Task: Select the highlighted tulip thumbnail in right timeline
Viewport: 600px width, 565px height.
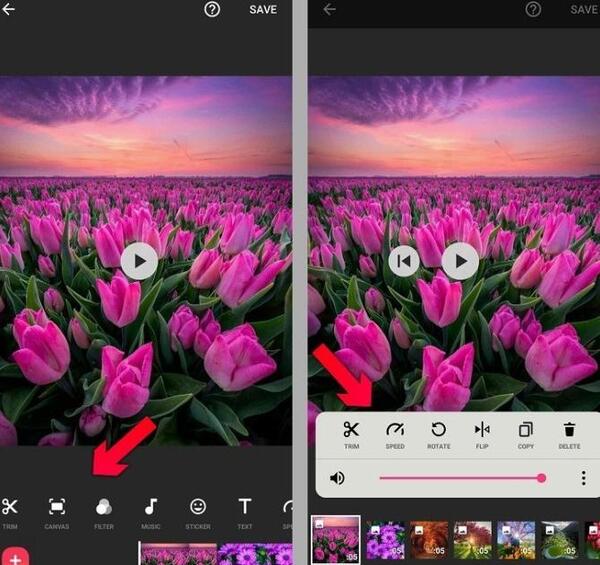Action: pyautogui.click(x=336, y=539)
